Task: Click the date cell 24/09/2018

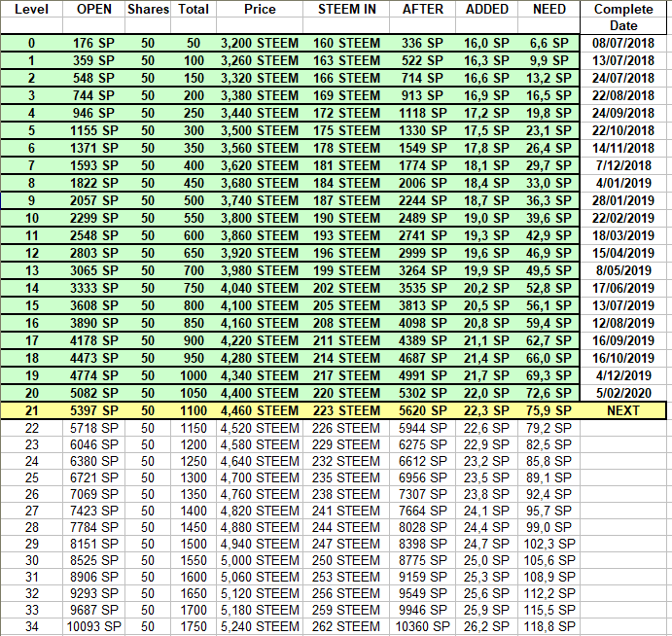Action: pyautogui.click(x=623, y=114)
